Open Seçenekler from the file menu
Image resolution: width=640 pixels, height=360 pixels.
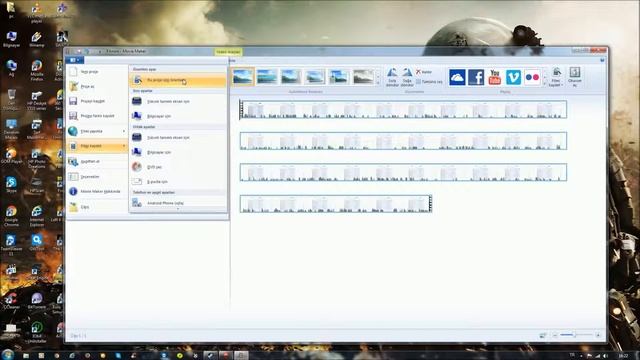97,177
